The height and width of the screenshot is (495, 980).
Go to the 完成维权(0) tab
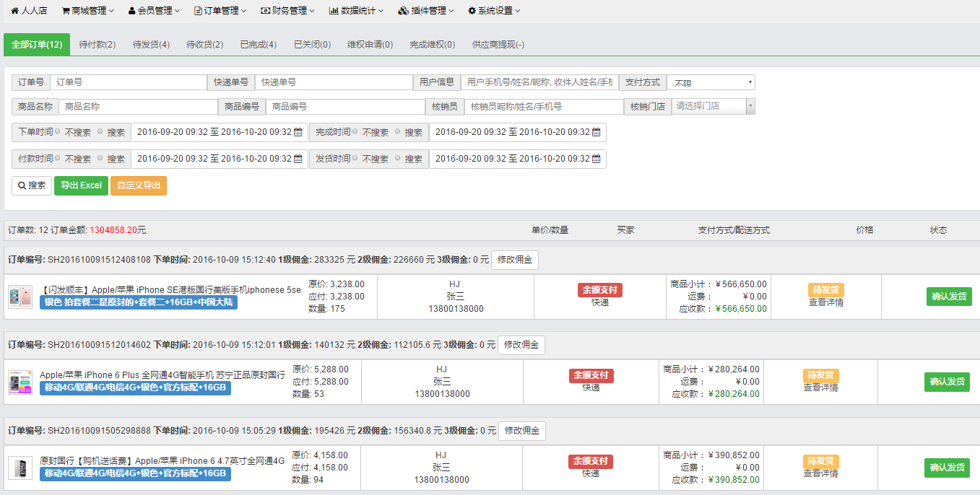433,45
